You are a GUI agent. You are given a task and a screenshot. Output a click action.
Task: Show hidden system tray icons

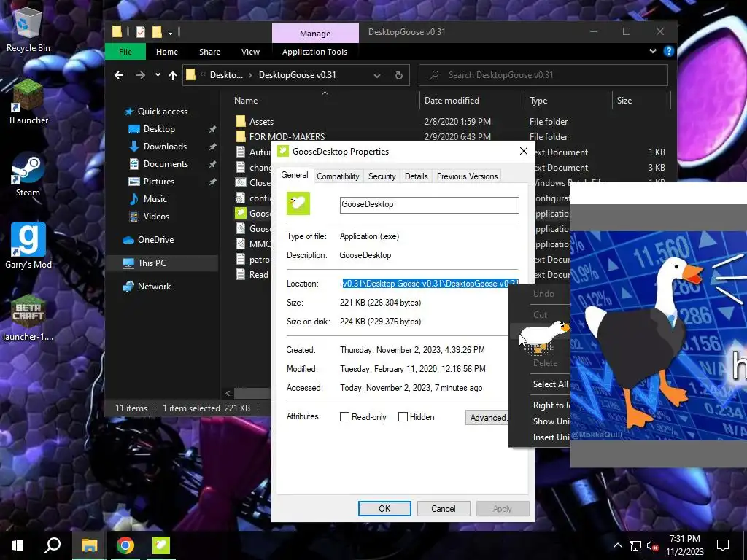tap(617, 545)
